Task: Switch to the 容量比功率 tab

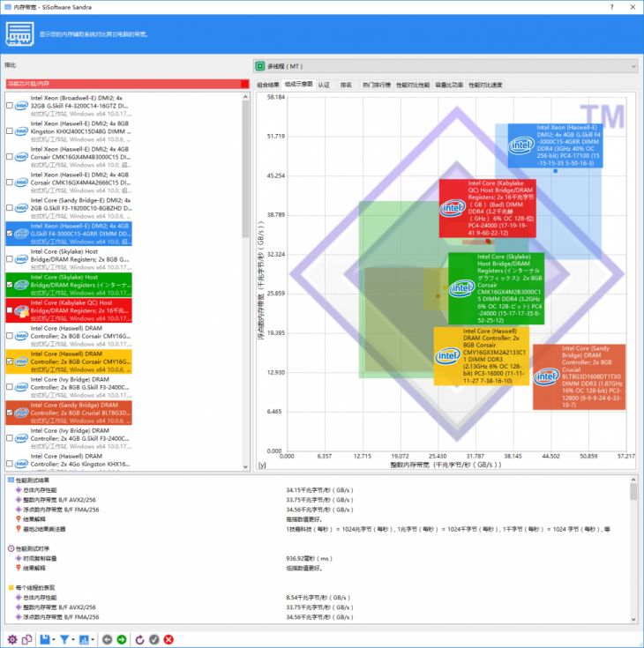Action: tap(449, 85)
